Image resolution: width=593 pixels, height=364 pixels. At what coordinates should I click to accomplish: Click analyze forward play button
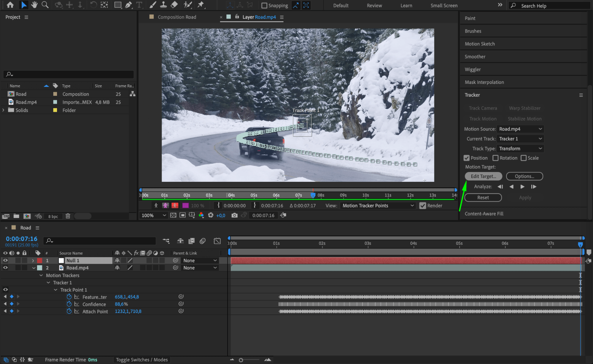click(x=522, y=187)
